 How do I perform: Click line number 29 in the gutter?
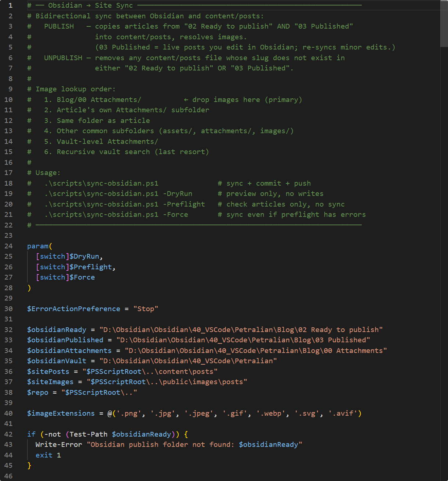[8, 298]
